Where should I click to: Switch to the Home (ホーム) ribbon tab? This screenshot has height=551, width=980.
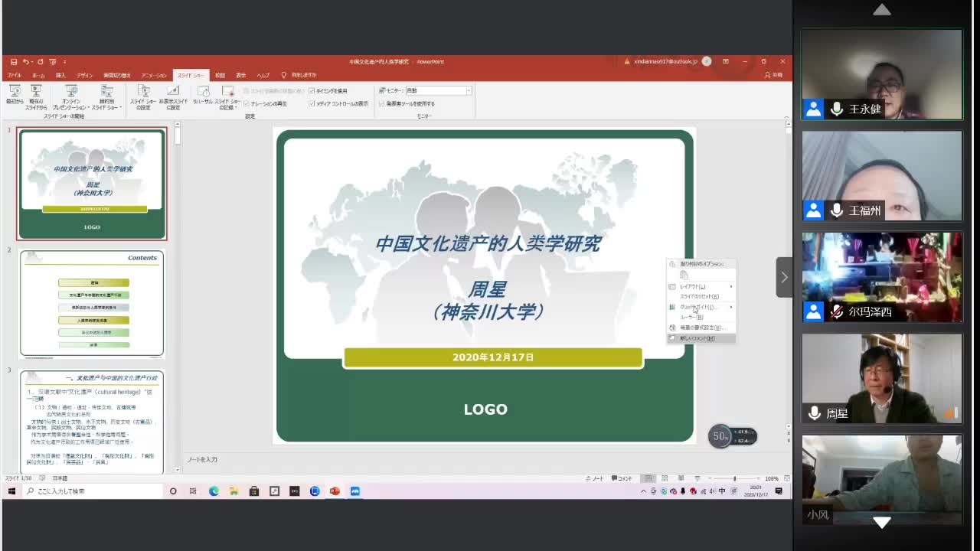tap(38, 75)
